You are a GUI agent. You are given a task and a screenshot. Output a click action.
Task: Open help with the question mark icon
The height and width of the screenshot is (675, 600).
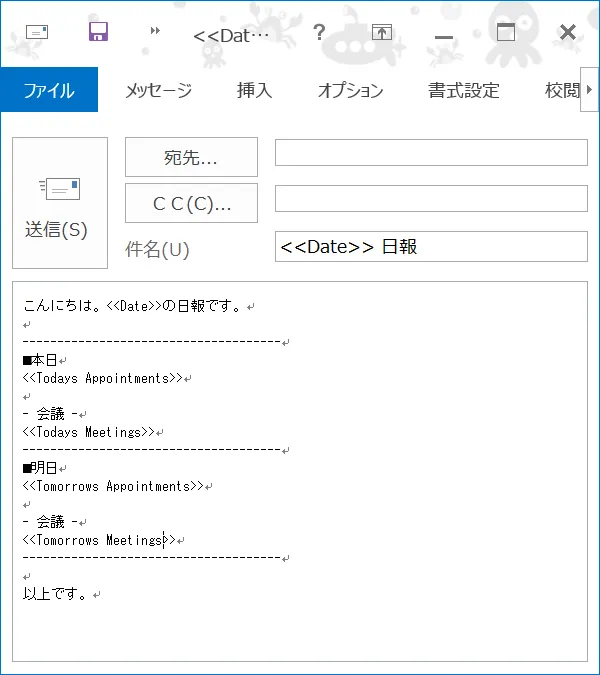coord(319,32)
